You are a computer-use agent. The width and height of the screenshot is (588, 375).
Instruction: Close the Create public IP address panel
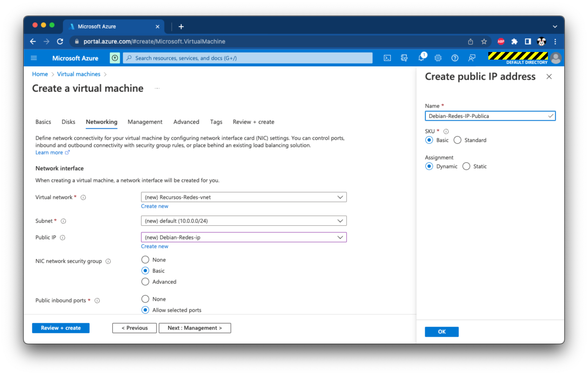tap(549, 77)
